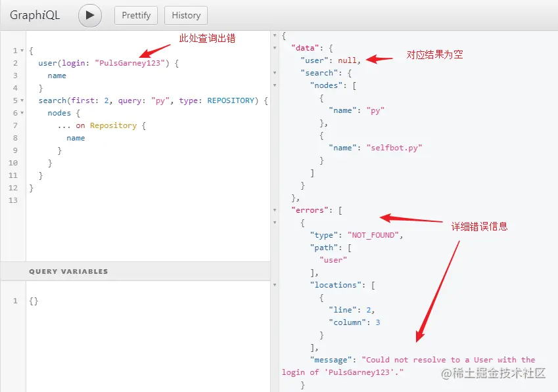Click the REPOSITORY enum value in query

pos(231,100)
